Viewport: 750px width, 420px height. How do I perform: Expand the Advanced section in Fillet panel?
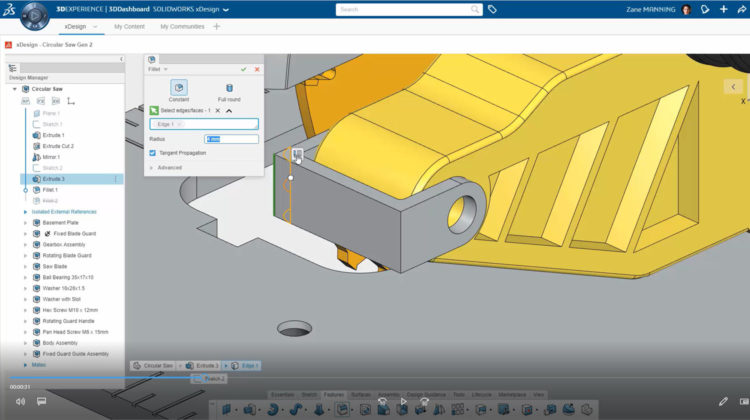(x=167, y=167)
